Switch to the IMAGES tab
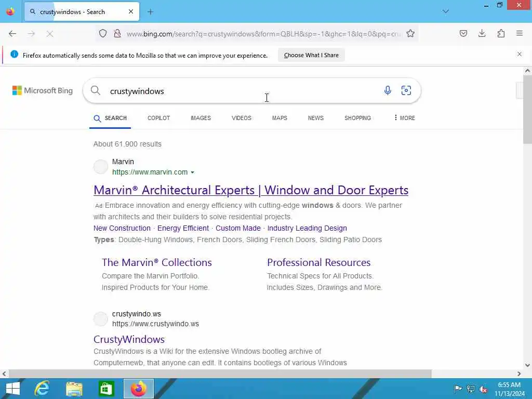The image size is (532, 399). [x=201, y=118]
